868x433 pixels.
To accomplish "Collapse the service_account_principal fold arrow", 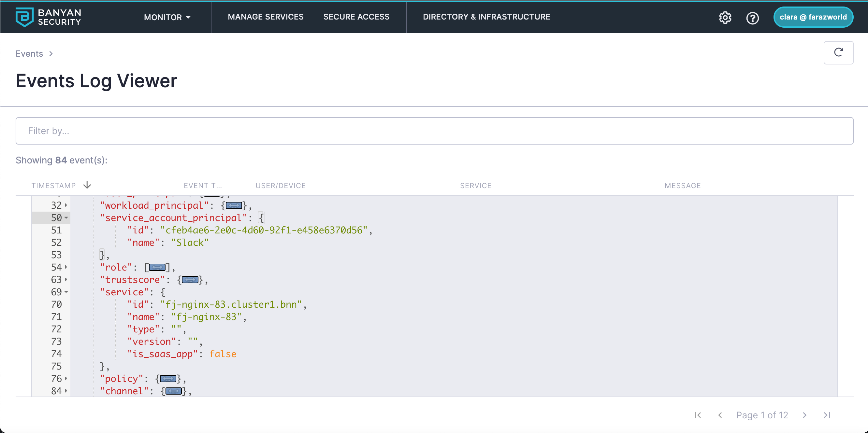I will [x=66, y=218].
